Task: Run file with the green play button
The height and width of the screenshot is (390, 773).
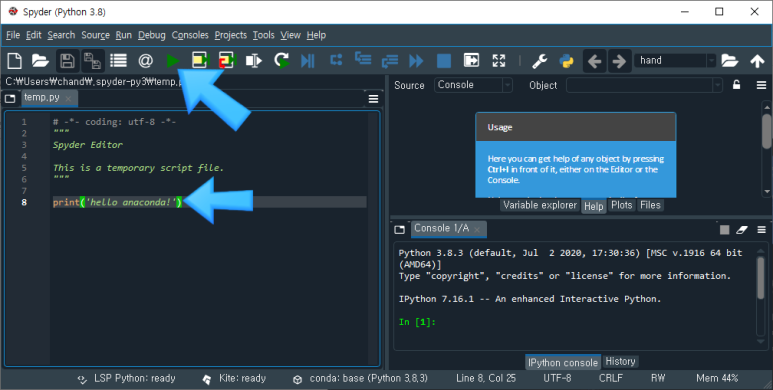Action: pyautogui.click(x=173, y=61)
